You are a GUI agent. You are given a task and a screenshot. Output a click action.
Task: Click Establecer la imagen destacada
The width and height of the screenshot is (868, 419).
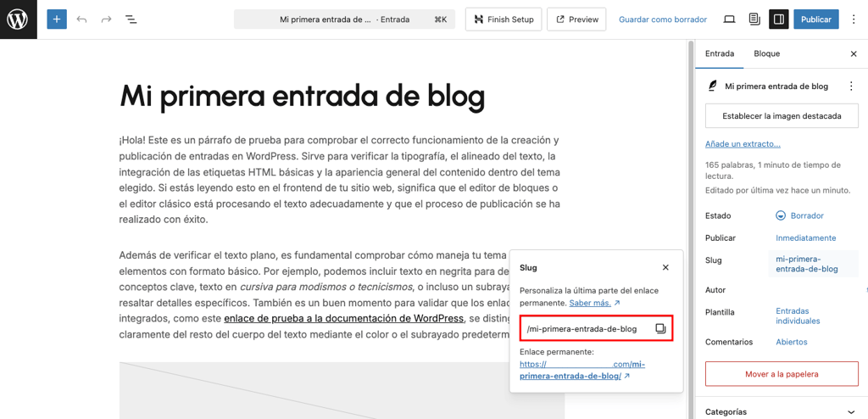tap(782, 116)
